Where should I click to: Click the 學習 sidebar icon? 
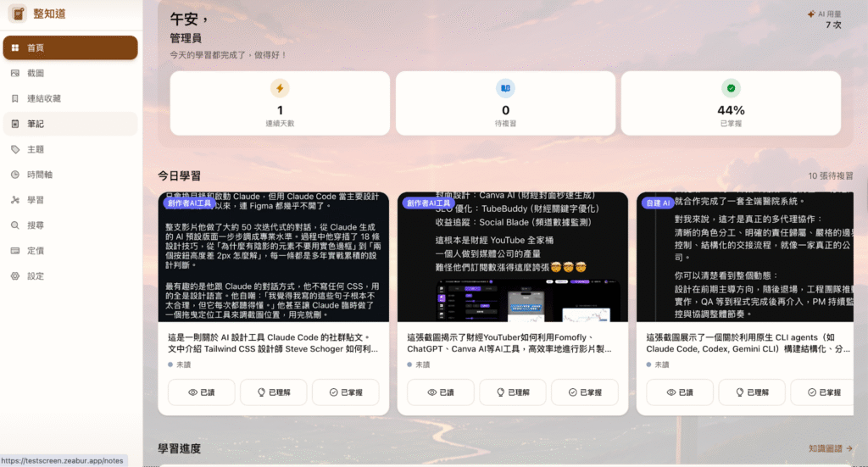point(15,200)
